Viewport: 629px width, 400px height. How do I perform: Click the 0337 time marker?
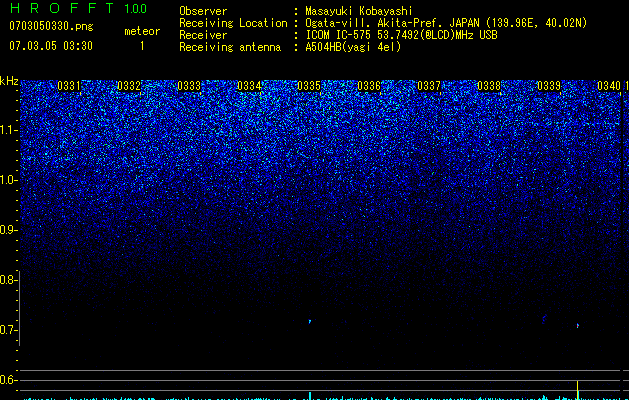429,86
